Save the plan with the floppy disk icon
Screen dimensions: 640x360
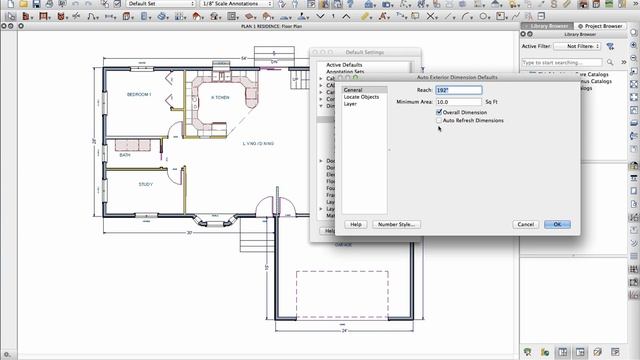[x=36, y=4]
